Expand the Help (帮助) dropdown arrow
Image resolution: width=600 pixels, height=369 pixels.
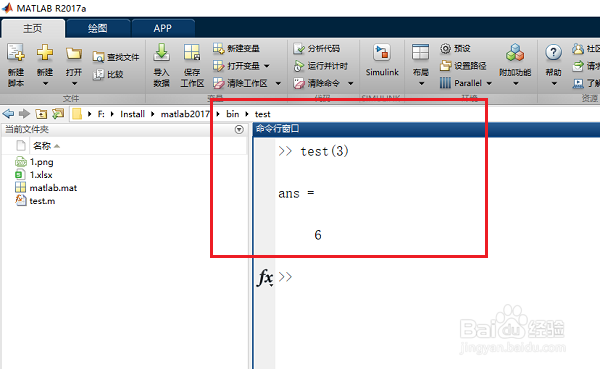tap(554, 83)
